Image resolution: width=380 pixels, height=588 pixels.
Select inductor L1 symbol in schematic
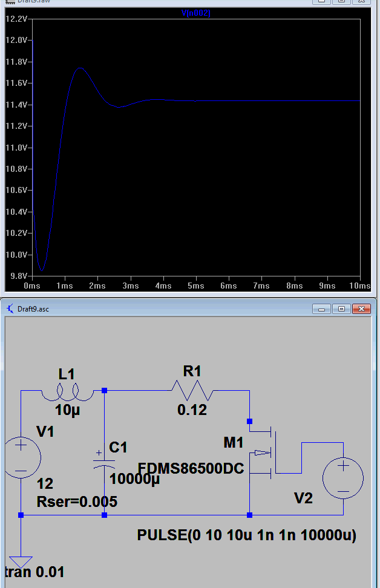pos(68,392)
